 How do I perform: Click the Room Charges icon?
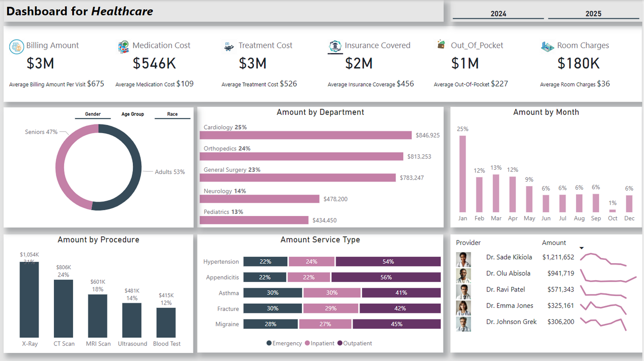coord(547,46)
